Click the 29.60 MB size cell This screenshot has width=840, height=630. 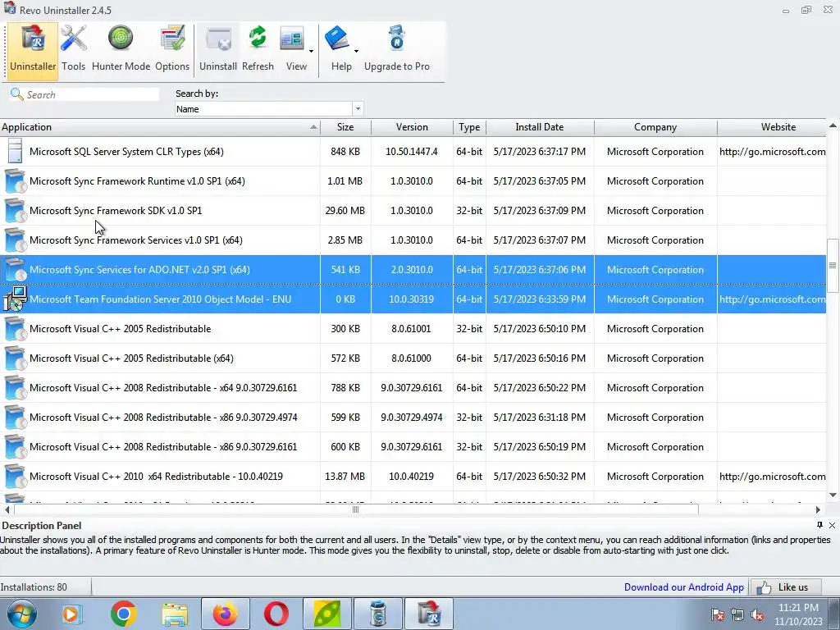click(x=345, y=211)
